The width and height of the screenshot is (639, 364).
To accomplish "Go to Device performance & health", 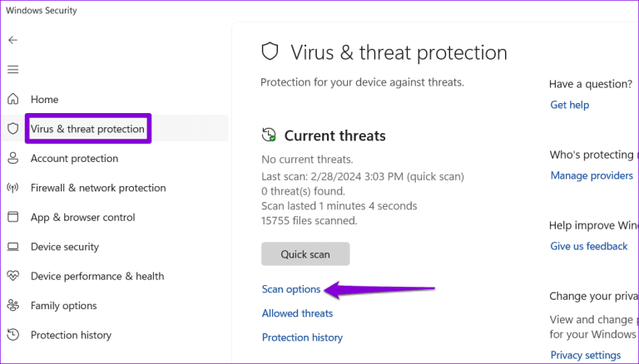I will click(97, 276).
